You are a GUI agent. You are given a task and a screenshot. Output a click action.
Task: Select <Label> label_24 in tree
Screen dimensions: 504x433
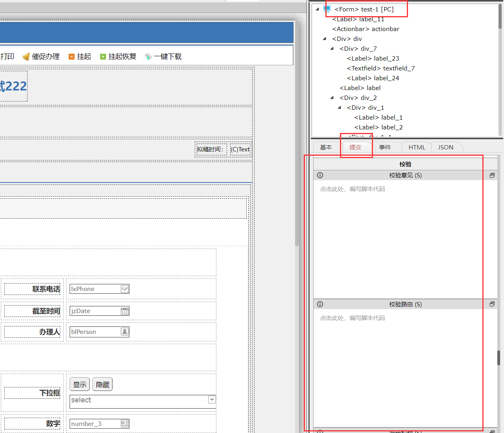[373, 78]
